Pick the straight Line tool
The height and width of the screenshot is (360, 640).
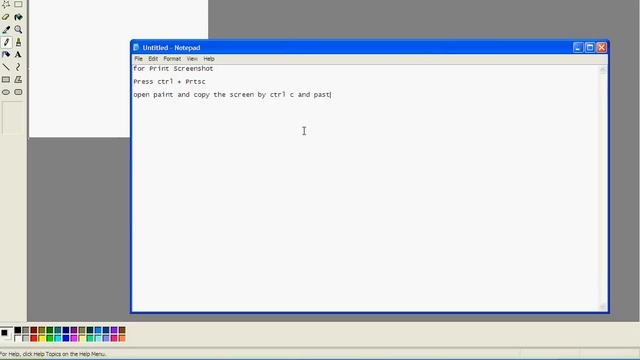pyautogui.click(x=6, y=67)
